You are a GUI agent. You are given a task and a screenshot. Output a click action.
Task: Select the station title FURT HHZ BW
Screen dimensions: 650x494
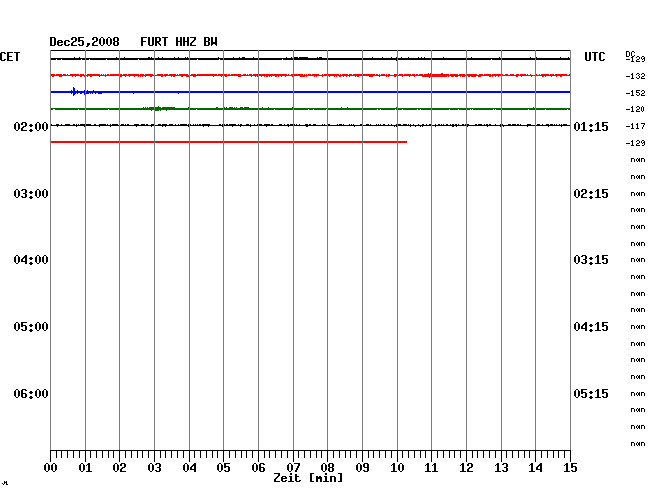(179, 42)
